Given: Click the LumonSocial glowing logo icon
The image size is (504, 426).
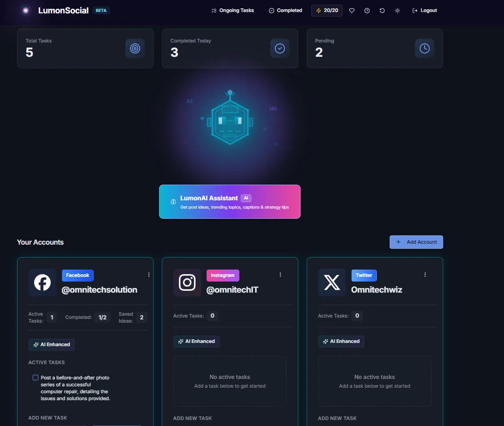Looking at the screenshot, I should 26,11.
